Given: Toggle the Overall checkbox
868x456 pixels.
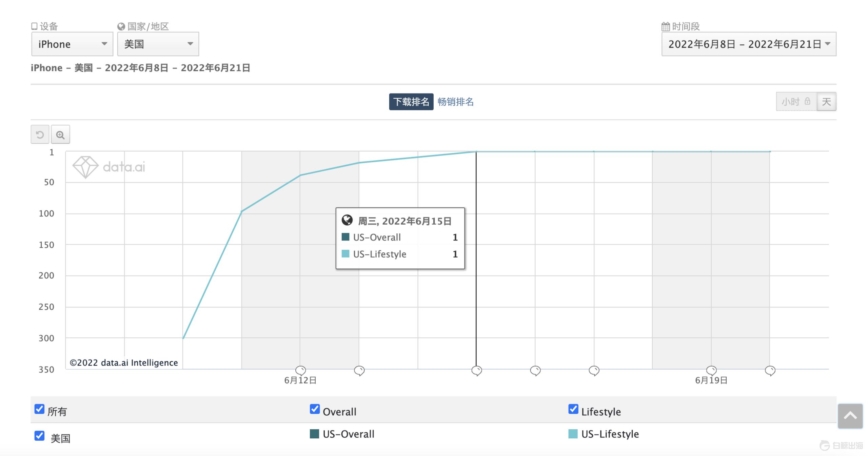Looking at the screenshot, I should click(x=315, y=409).
